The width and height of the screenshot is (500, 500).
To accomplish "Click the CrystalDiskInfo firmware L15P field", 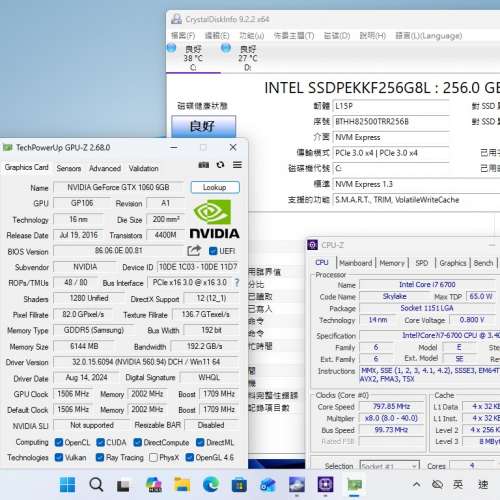I will click(391, 106).
